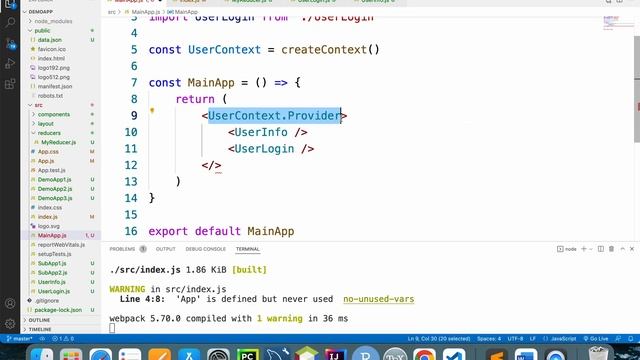Open Google Chrome from the Dock

coord(424,353)
